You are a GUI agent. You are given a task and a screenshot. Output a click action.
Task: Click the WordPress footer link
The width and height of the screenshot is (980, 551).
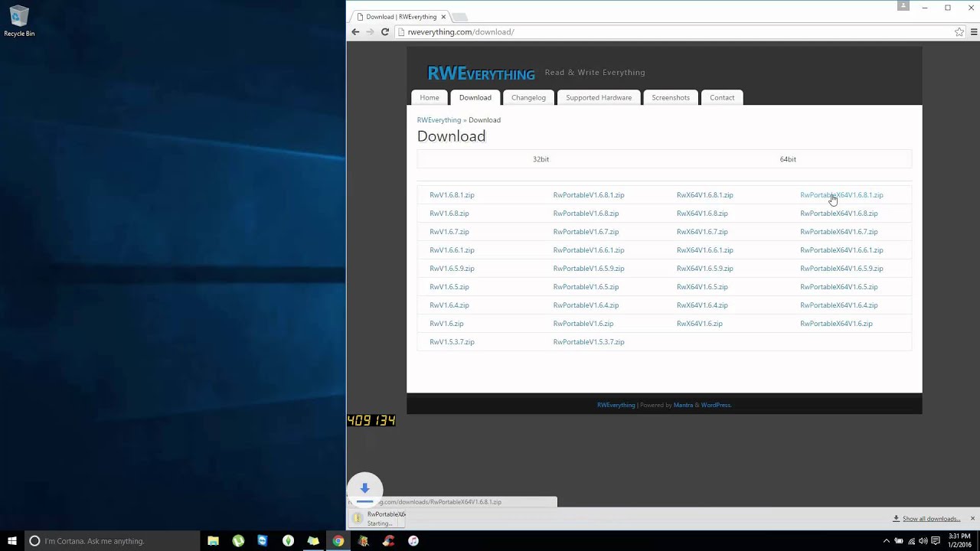click(x=716, y=406)
